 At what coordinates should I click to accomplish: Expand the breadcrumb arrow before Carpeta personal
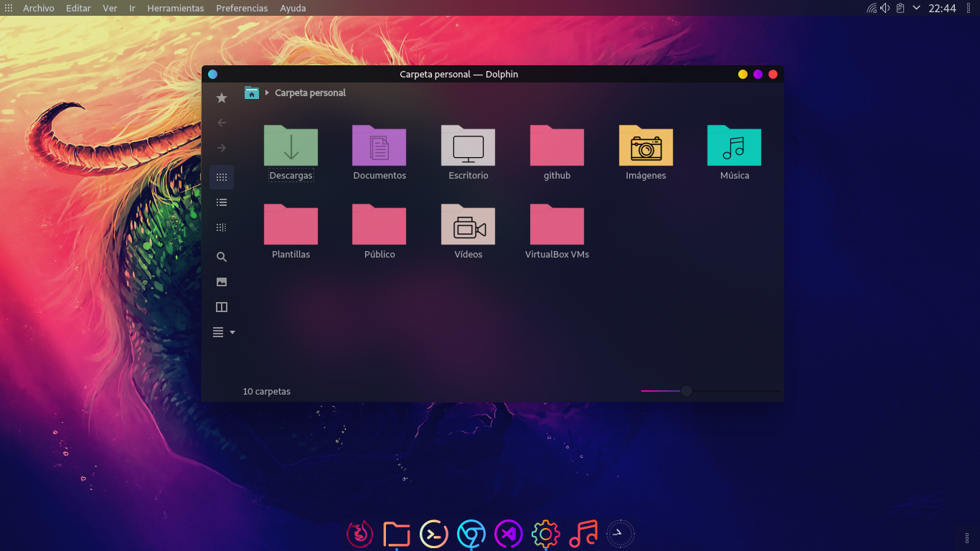coord(267,93)
